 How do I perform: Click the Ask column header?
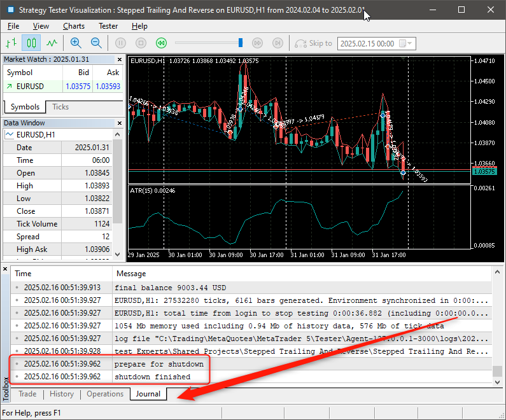point(108,73)
